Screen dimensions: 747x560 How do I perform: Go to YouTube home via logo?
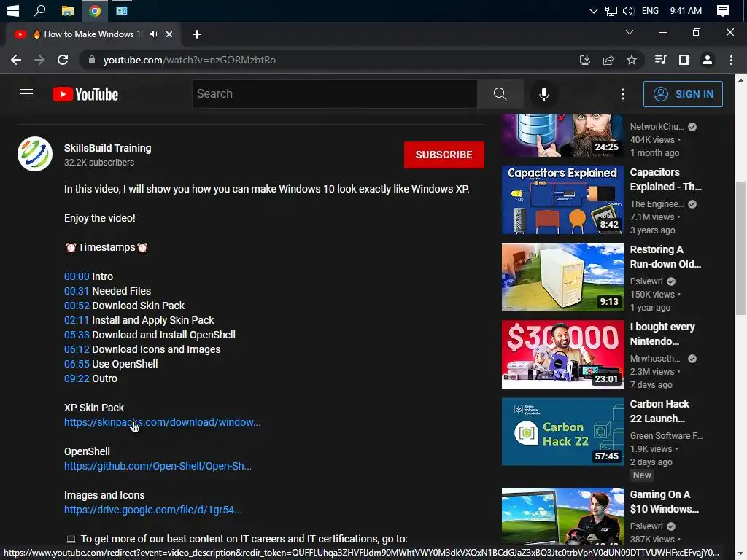tap(85, 94)
